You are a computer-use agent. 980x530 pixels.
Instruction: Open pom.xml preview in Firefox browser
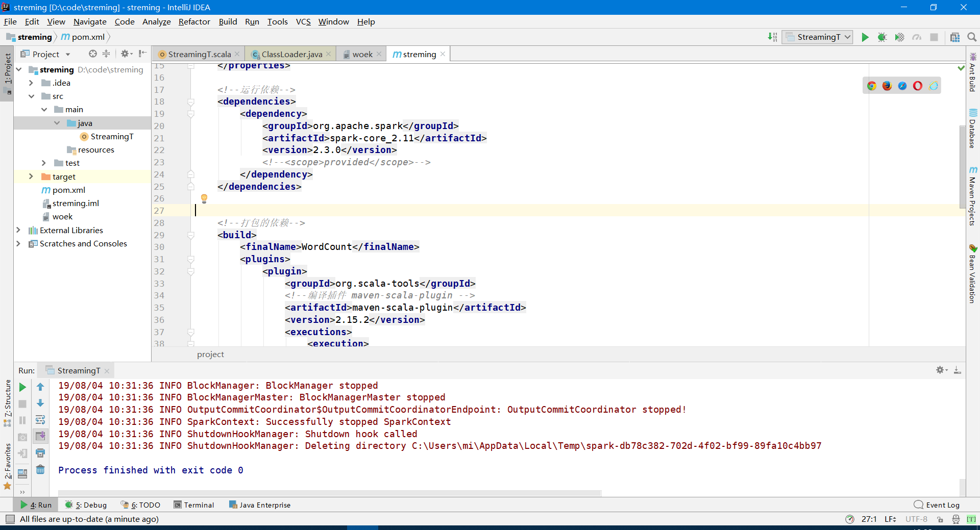click(x=887, y=86)
